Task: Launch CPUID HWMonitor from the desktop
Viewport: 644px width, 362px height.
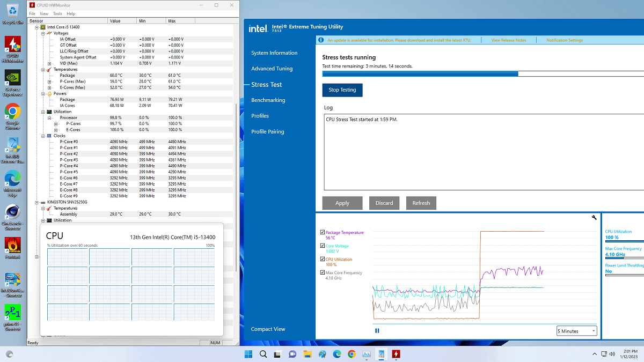Action: pyautogui.click(x=13, y=48)
